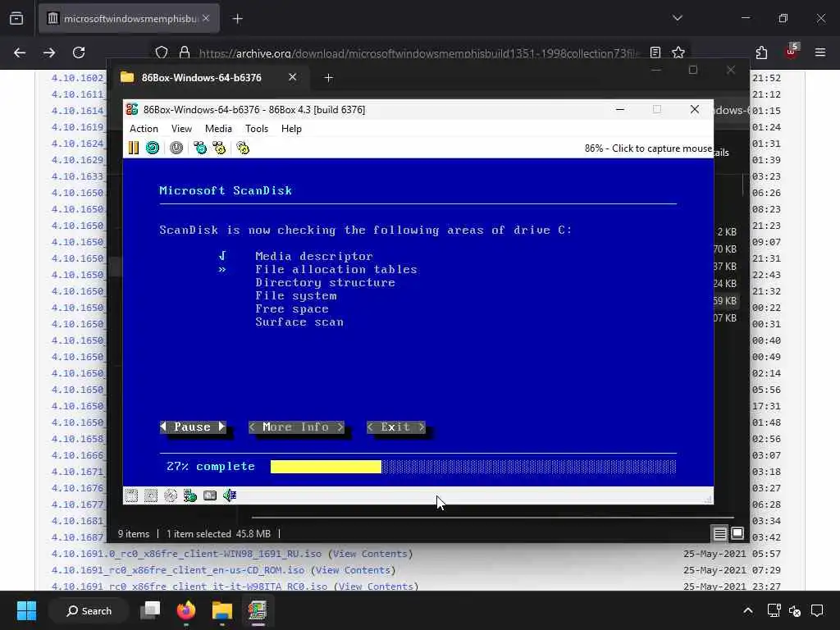Open the 86Box View menu
840x630 pixels.
(x=181, y=129)
